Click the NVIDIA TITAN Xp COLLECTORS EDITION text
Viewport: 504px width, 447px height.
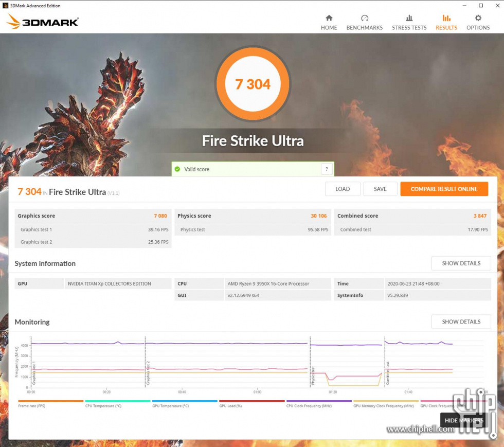[x=109, y=283]
